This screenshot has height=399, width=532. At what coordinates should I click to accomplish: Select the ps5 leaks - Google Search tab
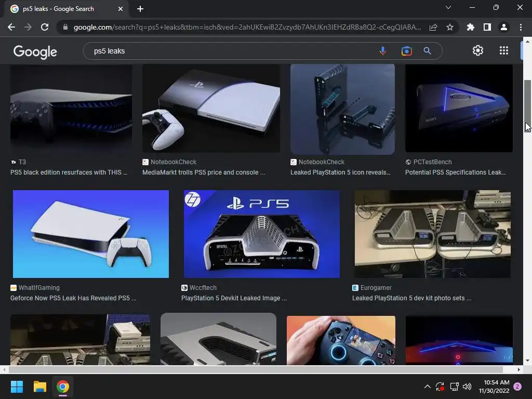click(66, 9)
